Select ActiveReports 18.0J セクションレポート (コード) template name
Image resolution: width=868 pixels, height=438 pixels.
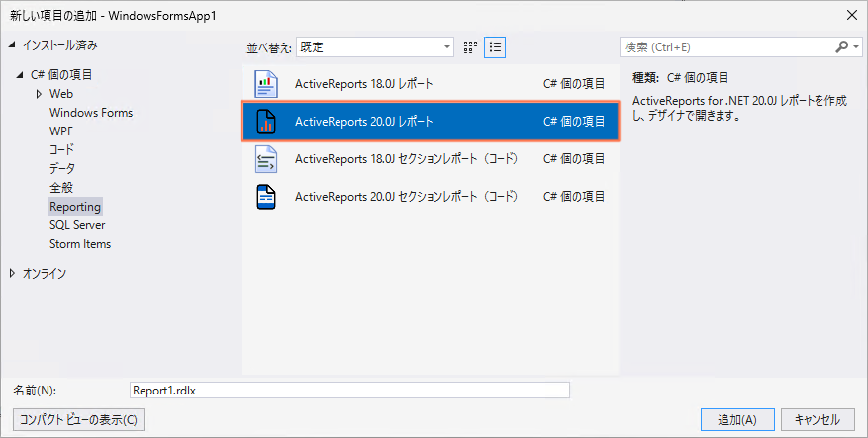pos(407,159)
